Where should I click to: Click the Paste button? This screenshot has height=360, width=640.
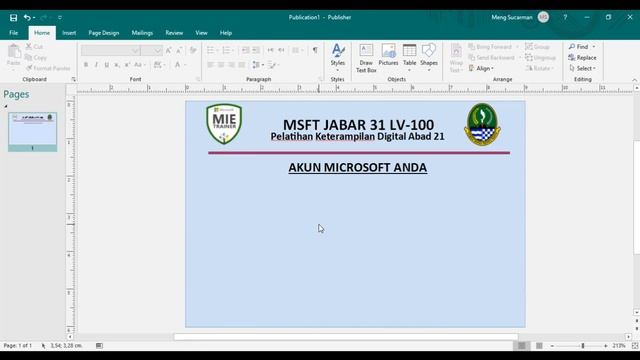click(13, 56)
